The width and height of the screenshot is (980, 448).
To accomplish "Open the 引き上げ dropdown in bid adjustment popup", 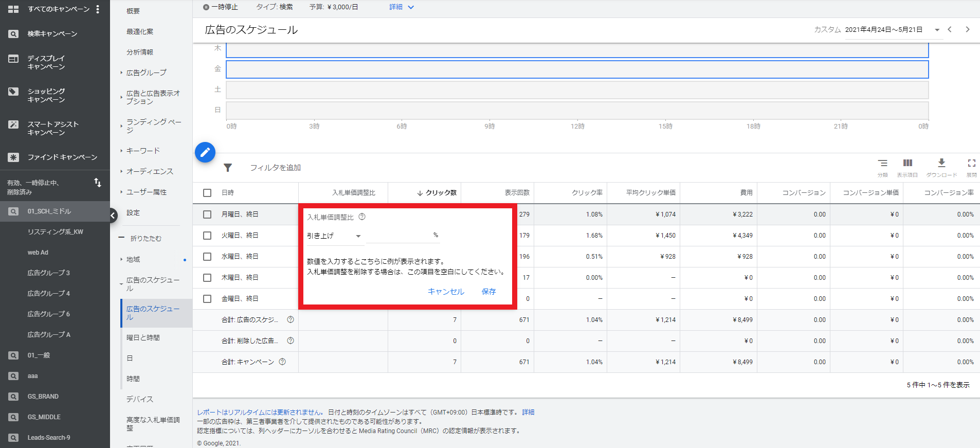I will (334, 236).
